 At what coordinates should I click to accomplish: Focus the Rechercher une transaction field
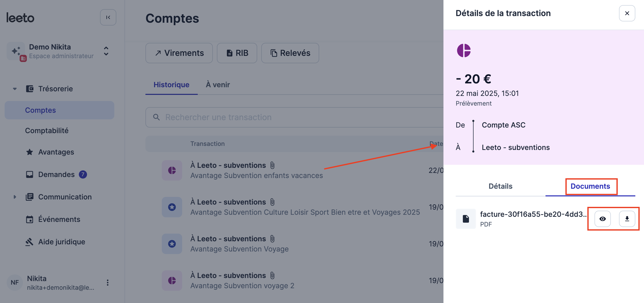point(294,117)
